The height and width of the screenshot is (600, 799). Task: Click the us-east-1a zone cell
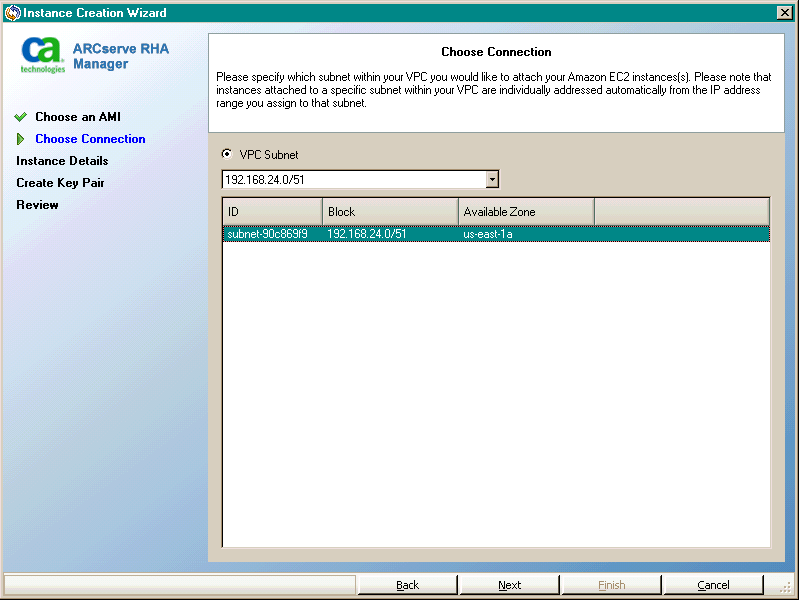pyautogui.click(x=488, y=234)
